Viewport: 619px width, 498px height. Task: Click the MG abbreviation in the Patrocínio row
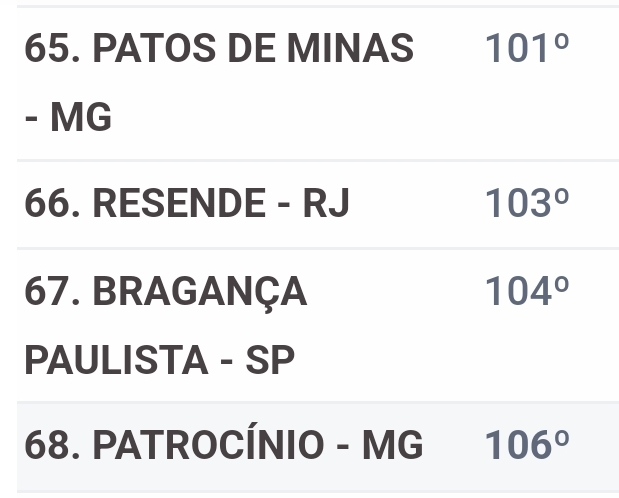pos(391,446)
